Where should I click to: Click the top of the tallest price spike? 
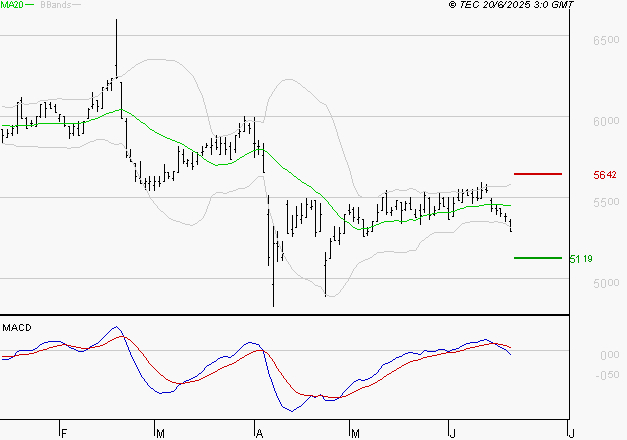click(117, 21)
